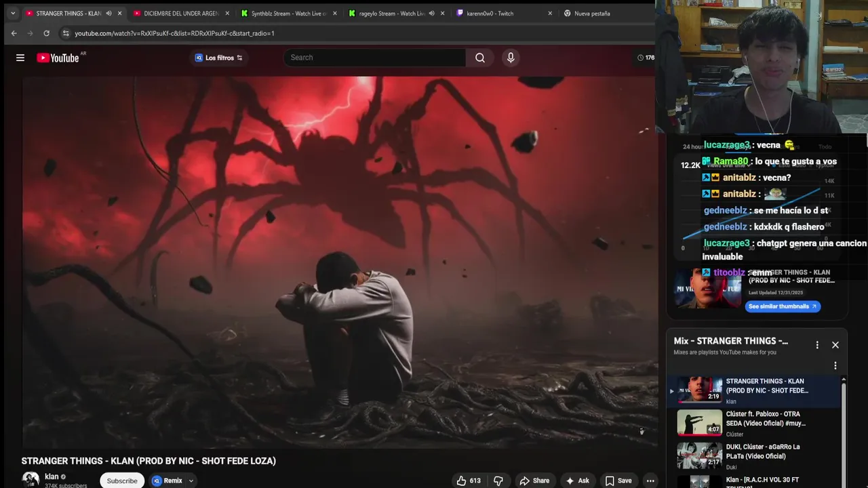Screen dimensions: 868x488
Task: Save the video to a playlist
Action: [x=618, y=481]
